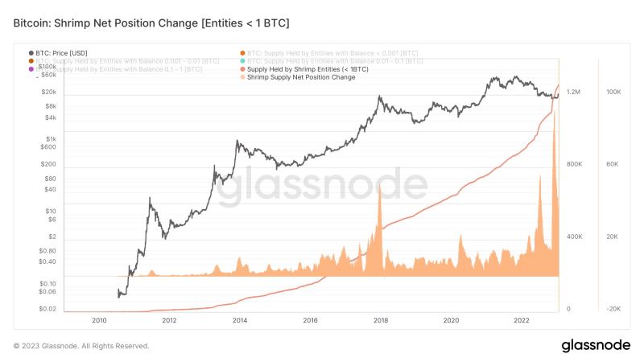Click the BTC Price legend dot
Screen dimensions: 644x362
tap(31, 52)
